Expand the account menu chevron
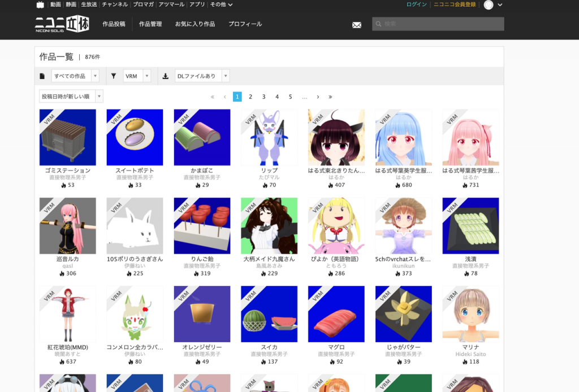The width and height of the screenshot is (579, 392). [500, 5]
